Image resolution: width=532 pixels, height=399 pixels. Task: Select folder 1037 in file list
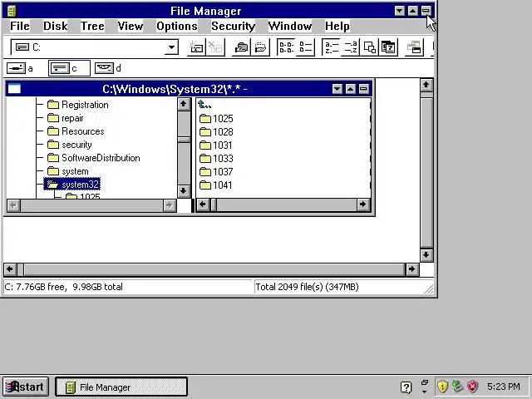pyautogui.click(x=216, y=172)
